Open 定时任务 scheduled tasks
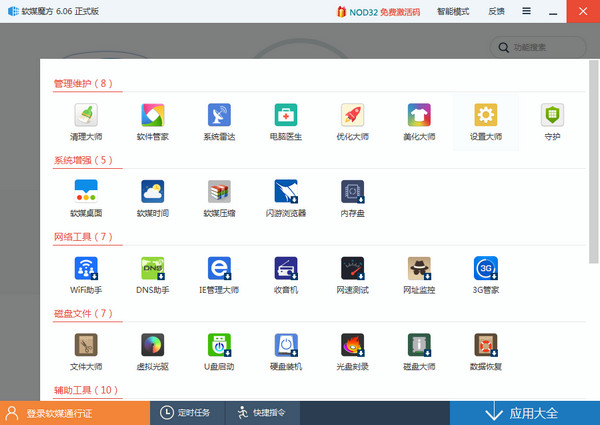The width and height of the screenshot is (600, 425). pyautogui.click(x=188, y=413)
